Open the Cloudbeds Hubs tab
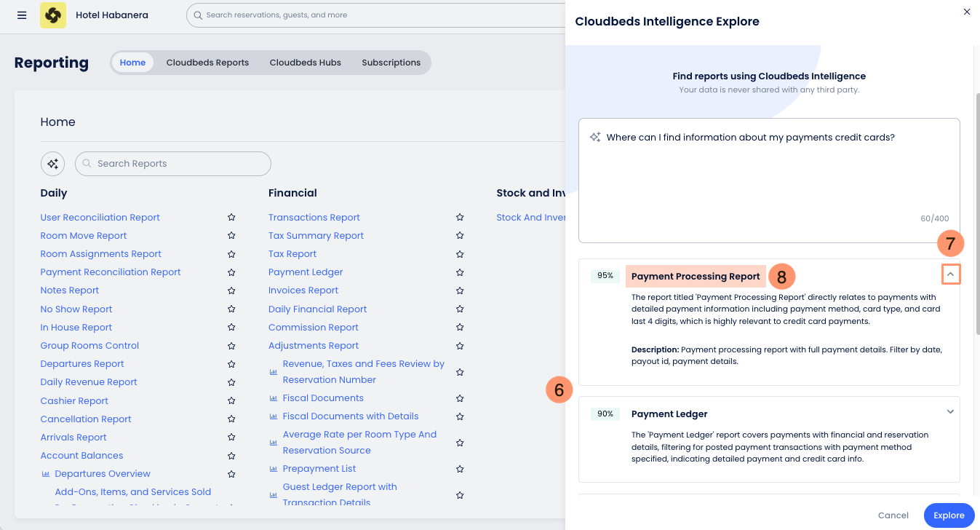 (x=305, y=63)
